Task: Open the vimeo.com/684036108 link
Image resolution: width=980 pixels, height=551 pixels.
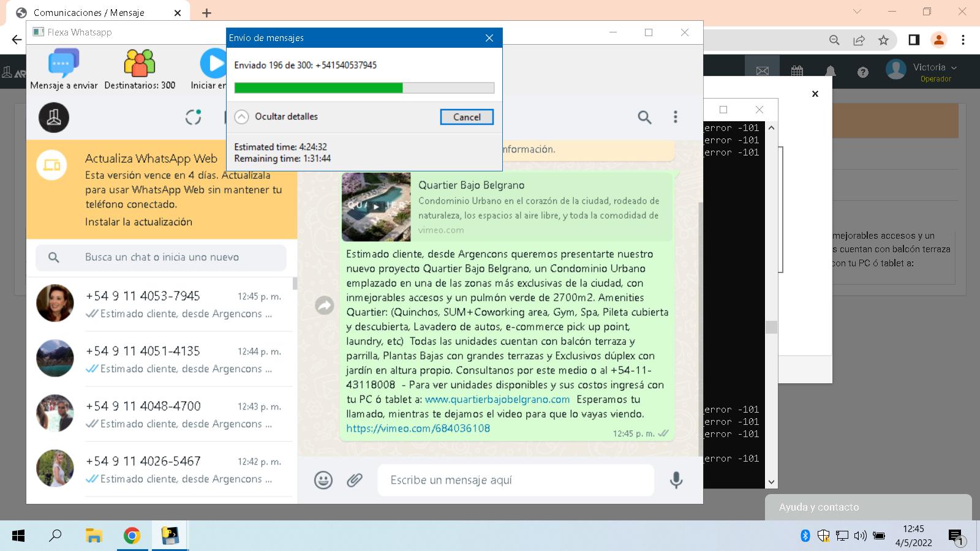Action: click(418, 429)
